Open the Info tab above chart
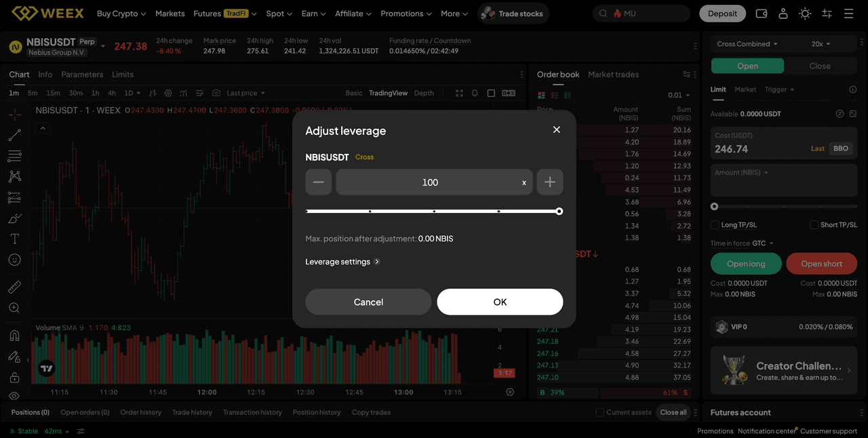Screen dimensions: 868x438 (x=45, y=75)
